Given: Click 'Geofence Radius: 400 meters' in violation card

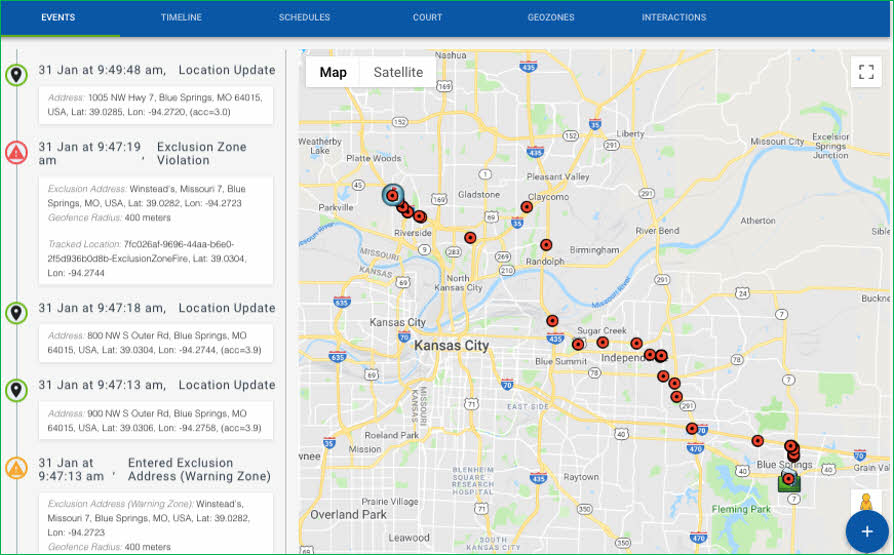Looking at the screenshot, I should coord(109,218).
